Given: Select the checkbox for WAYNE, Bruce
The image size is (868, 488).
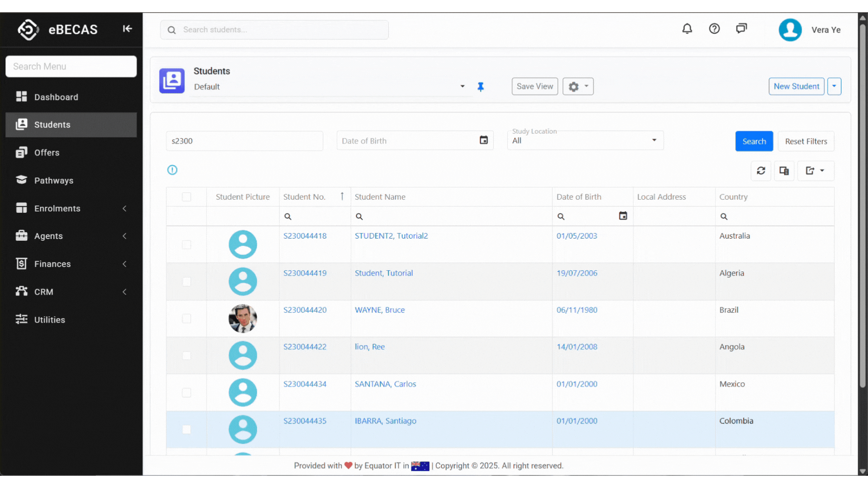Looking at the screenshot, I should click(186, 319).
